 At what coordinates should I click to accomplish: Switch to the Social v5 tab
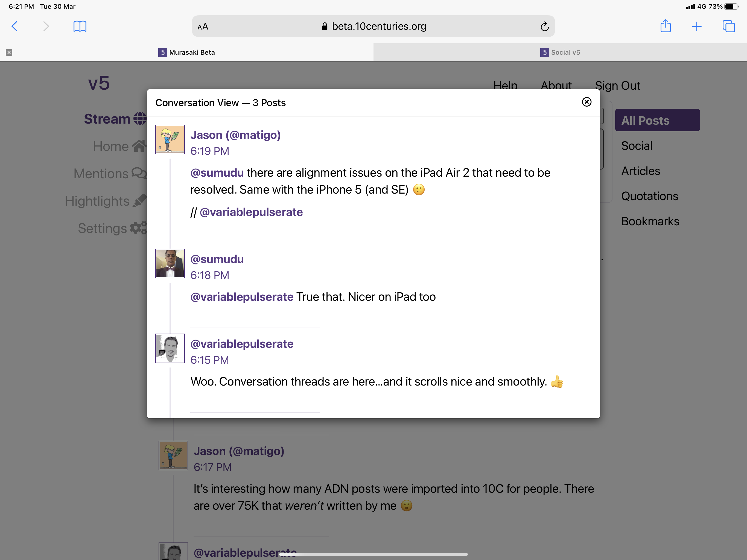(560, 52)
